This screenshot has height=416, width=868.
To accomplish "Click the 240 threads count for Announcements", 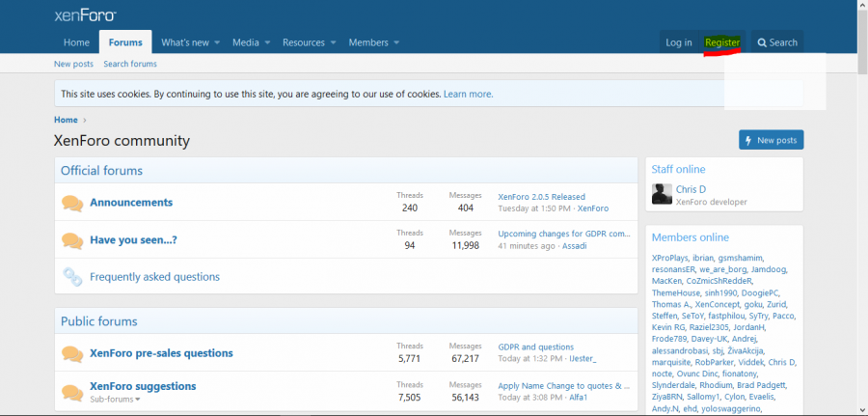I will pos(410,208).
